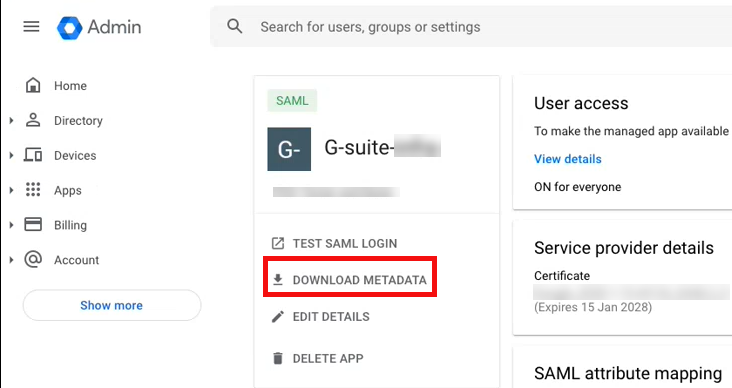Click the Apps grid icon
Image resolution: width=732 pixels, height=388 pixels.
point(33,190)
